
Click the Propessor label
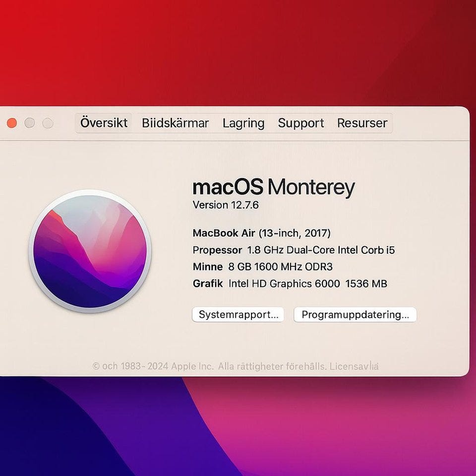click(217, 250)
